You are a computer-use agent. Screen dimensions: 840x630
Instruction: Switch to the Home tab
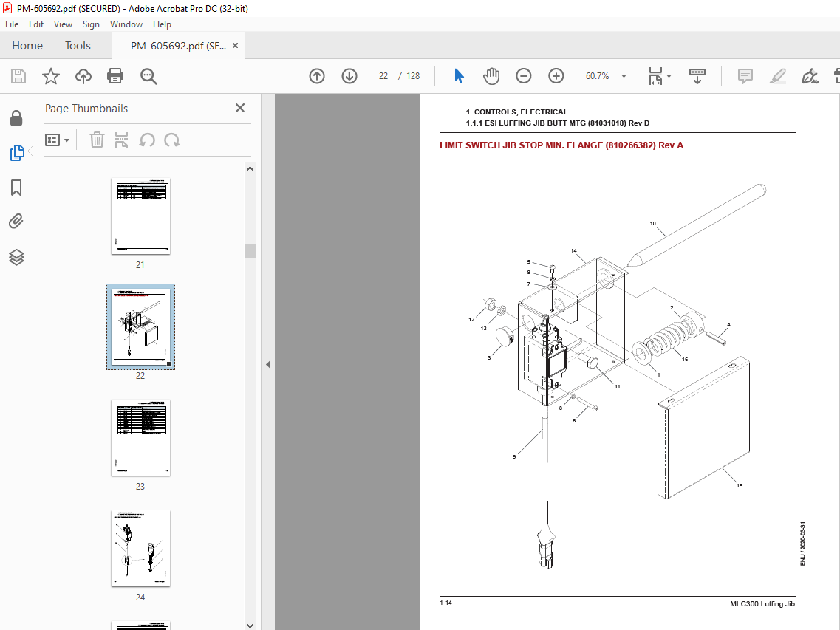[x=27, y=46]
